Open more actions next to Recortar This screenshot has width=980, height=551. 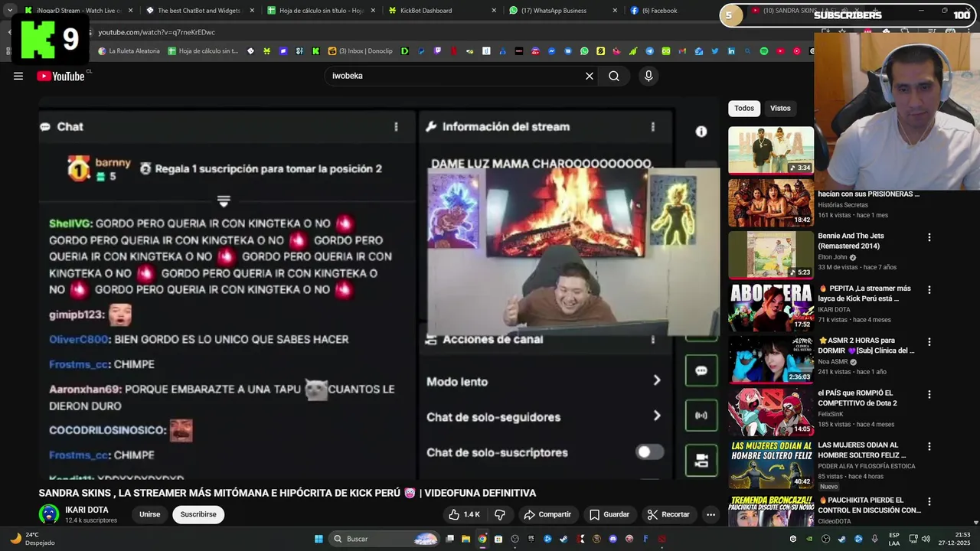tap(710, 514)
